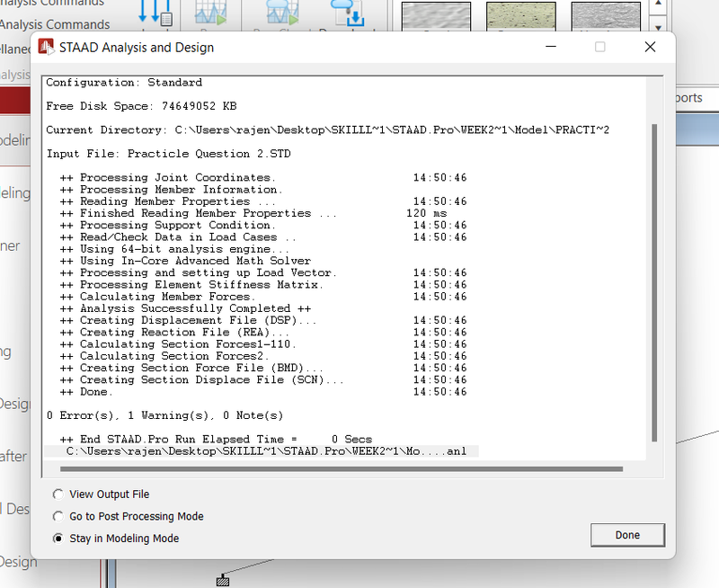Click the STAAD Analysis and Design title icon
This screenshot has height=588, width=719.
[x=47, y=47]
